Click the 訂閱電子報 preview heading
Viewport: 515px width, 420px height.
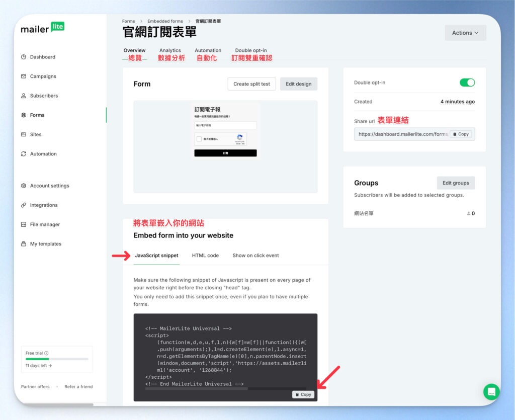coord(207,109)
